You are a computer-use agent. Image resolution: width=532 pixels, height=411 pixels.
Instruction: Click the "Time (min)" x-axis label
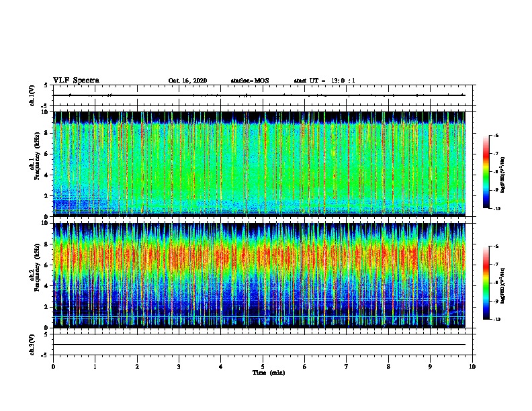(269, 373)
